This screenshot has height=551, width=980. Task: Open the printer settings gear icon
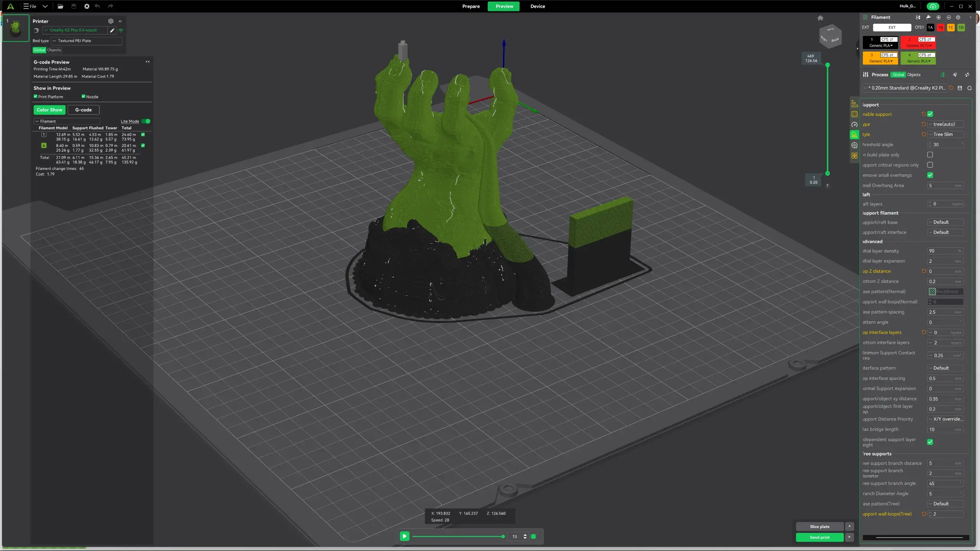click(x=111, y=21)
